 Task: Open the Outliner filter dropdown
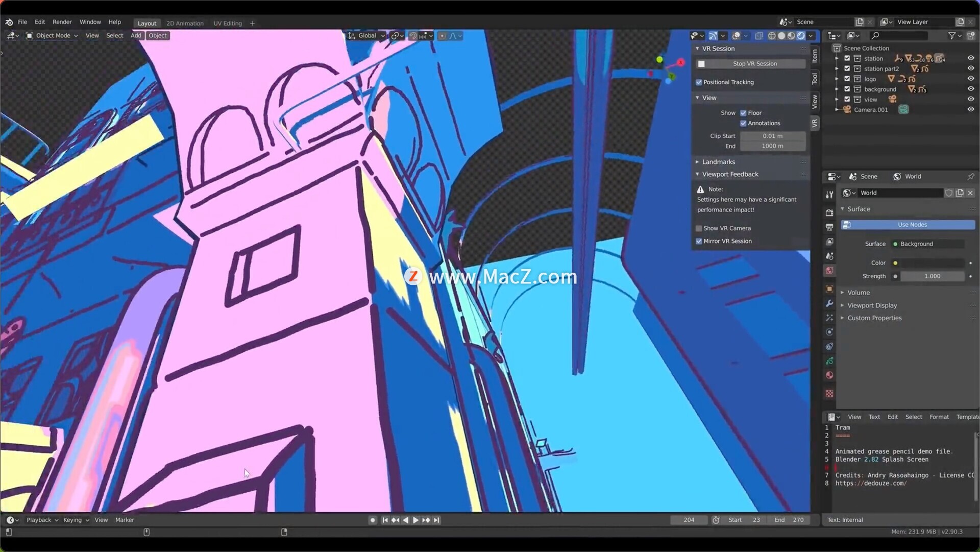point(954,36)
